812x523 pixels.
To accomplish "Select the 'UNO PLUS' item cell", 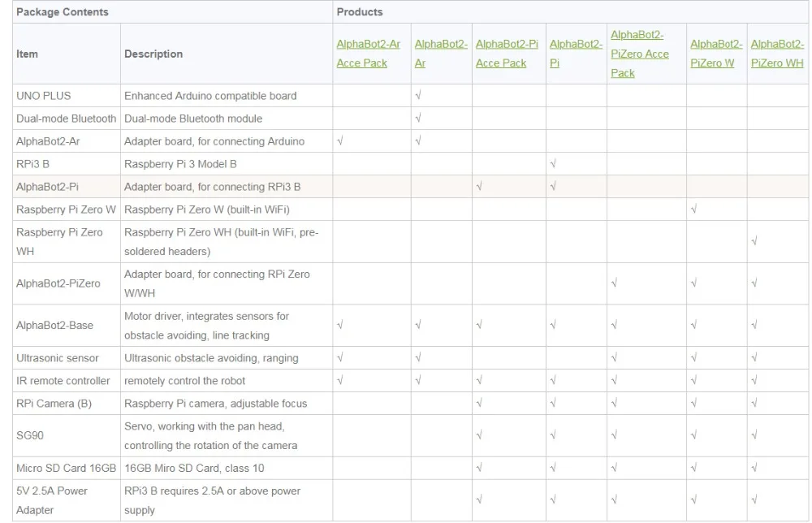I will point(67,96).
